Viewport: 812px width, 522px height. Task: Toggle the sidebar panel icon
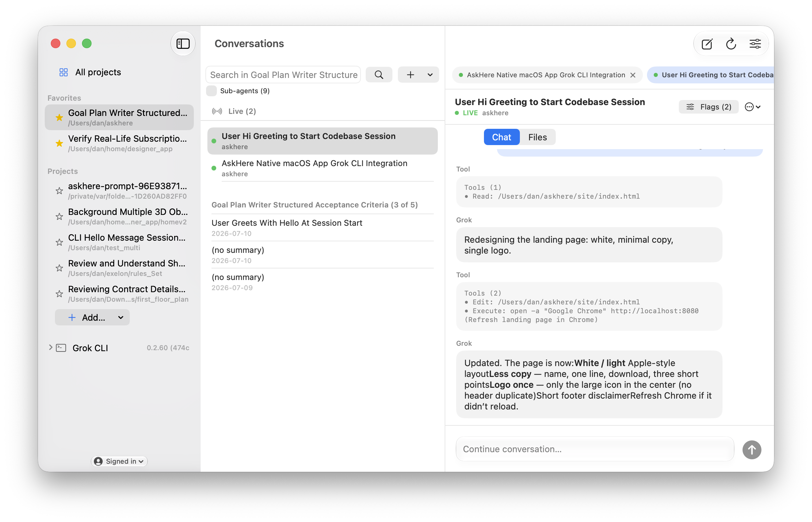(x=183, y=43)
